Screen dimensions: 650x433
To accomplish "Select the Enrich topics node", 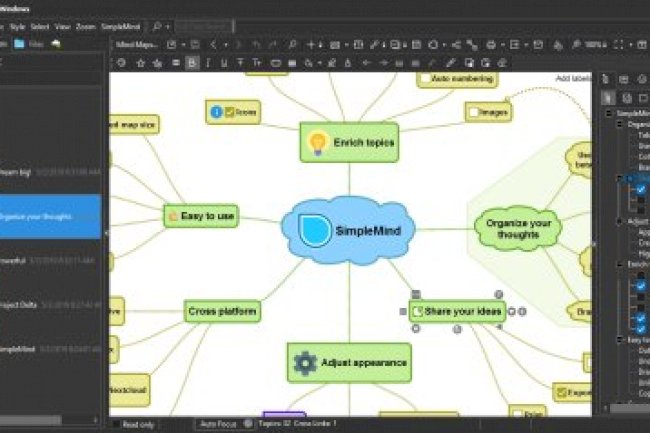I will [x=349, y=143].
